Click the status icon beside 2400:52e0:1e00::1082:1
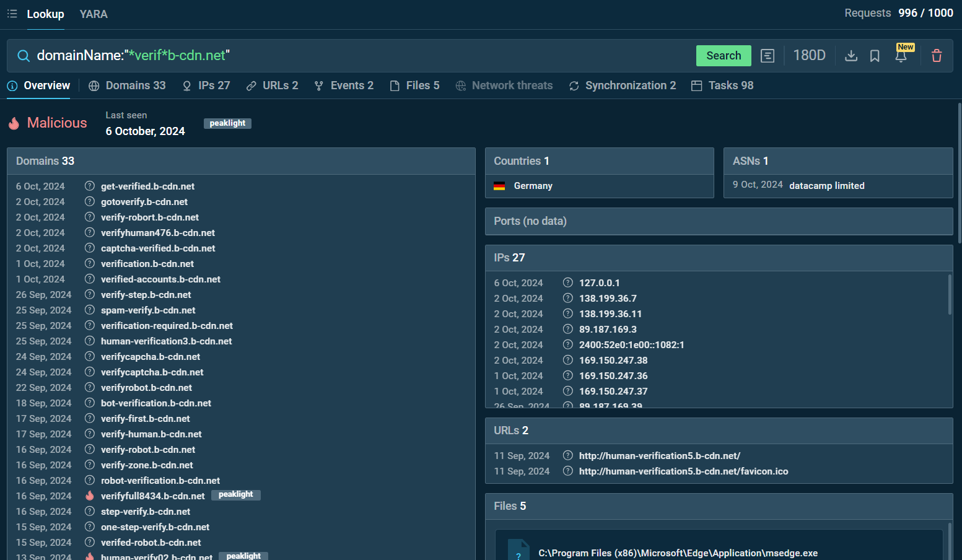 click(x=568, y=344)
